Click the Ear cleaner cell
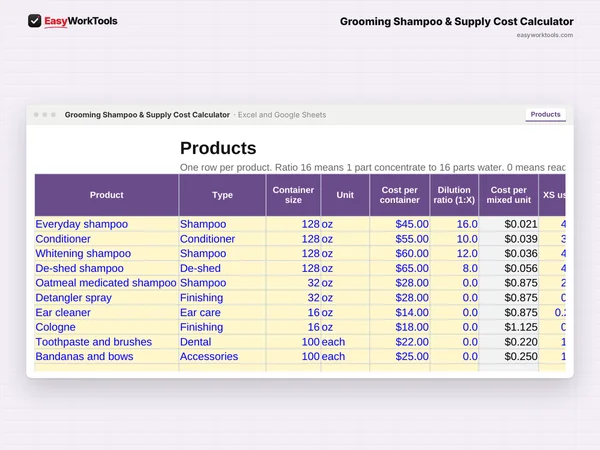Viewport: 600px width, 450px height. click(x=106, y=312)
